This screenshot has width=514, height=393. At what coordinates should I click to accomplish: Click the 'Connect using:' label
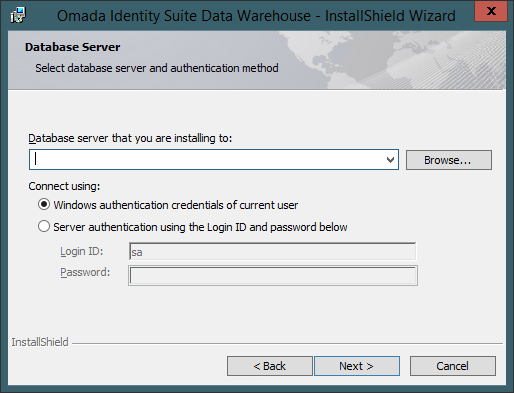coord(64,186)
